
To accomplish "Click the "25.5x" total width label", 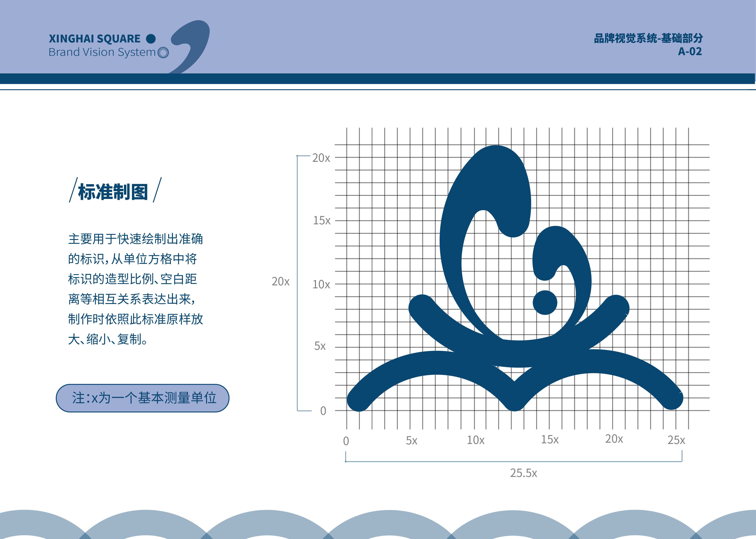I will point(523,473).
